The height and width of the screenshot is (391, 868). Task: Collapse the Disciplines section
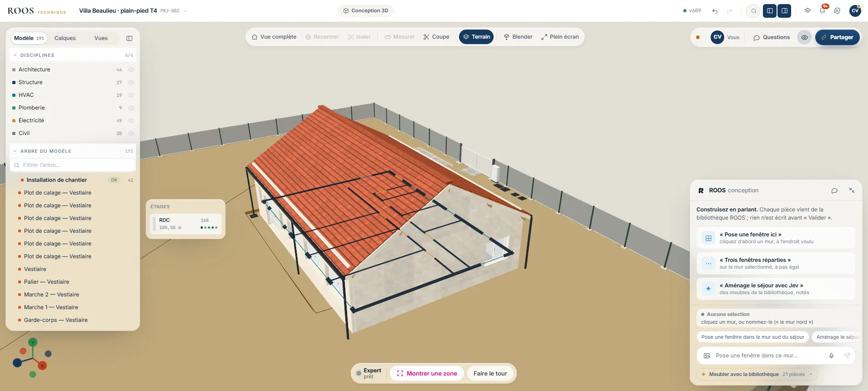pos(15,55)
